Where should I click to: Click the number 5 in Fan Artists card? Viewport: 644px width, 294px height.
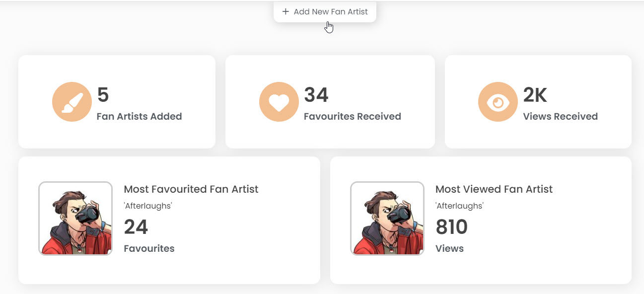pos(103,95)
